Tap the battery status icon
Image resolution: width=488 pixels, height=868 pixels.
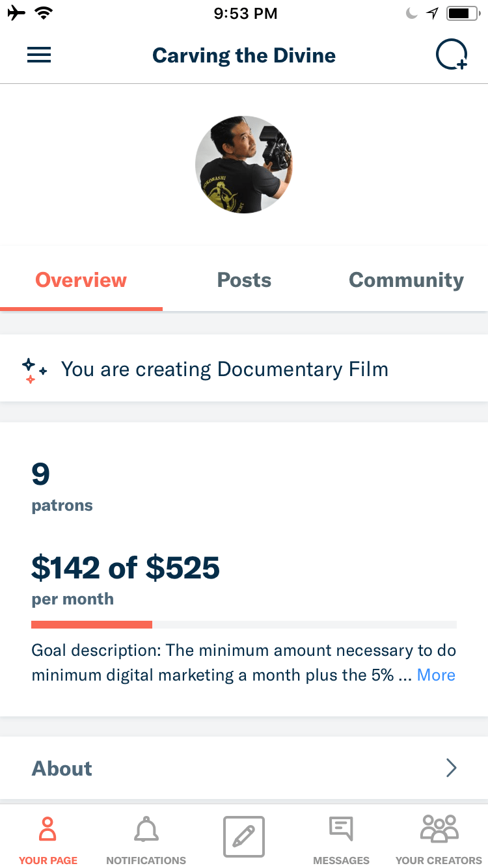(x=462, y=14)
